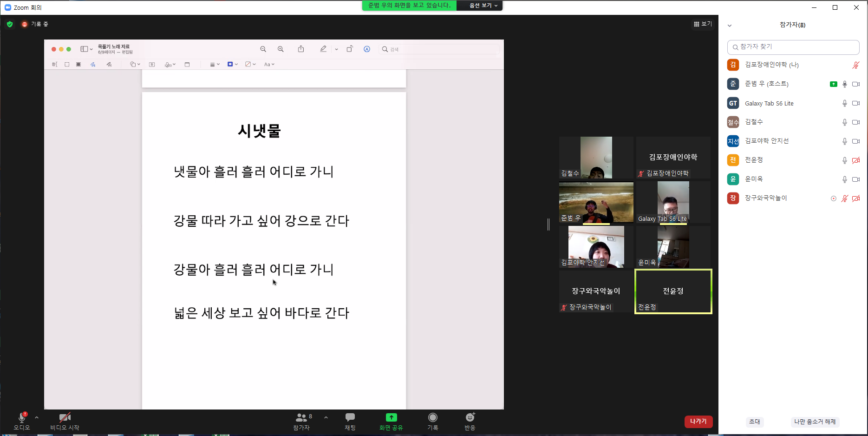This screenshot has width=868, height=436.
Task: Unmute microphone with the 오디오 button
Action: 22,421
